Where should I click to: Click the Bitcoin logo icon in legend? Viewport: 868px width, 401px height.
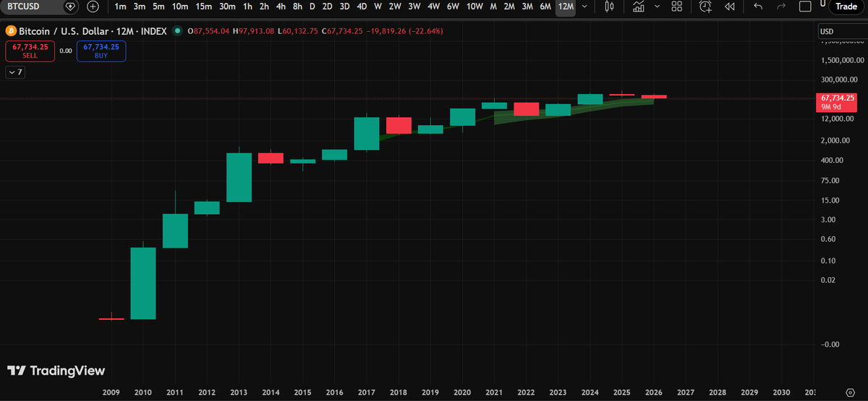click(x=10, y=32)
